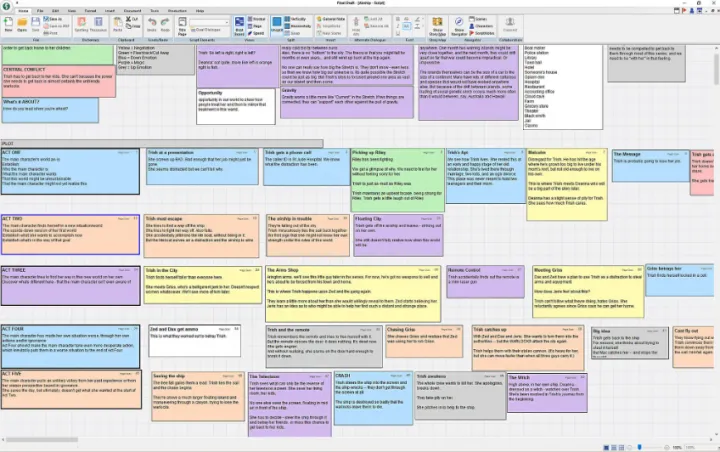The image size is (720, 452).
Task: Click the Undo arrow icon
Action: pyautogui.click(x=152, y=25)
